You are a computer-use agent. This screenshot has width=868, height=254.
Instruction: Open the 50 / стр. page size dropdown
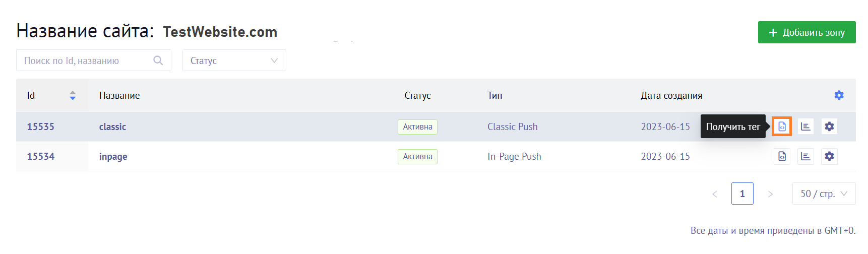click(x=824, y=194)
